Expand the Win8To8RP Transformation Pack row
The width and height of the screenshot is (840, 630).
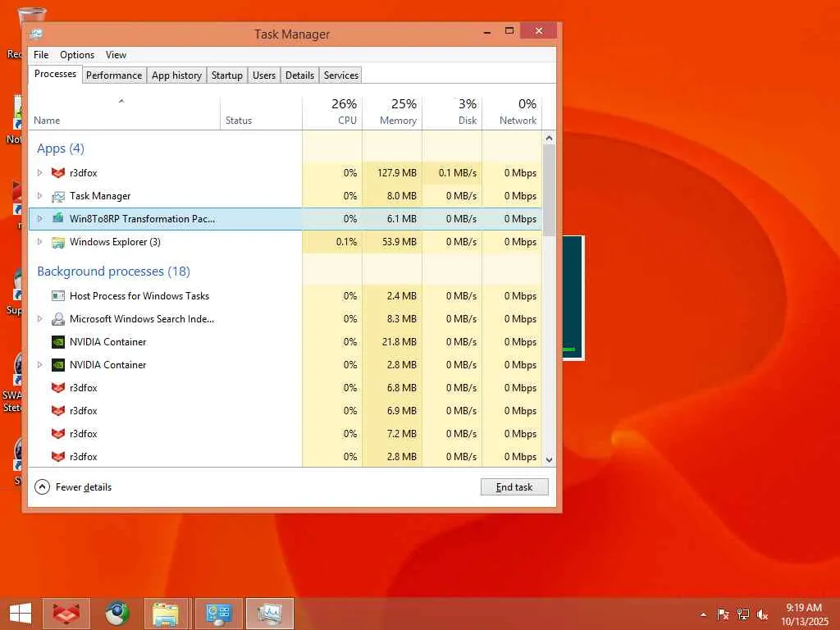(x=39, y=218)
